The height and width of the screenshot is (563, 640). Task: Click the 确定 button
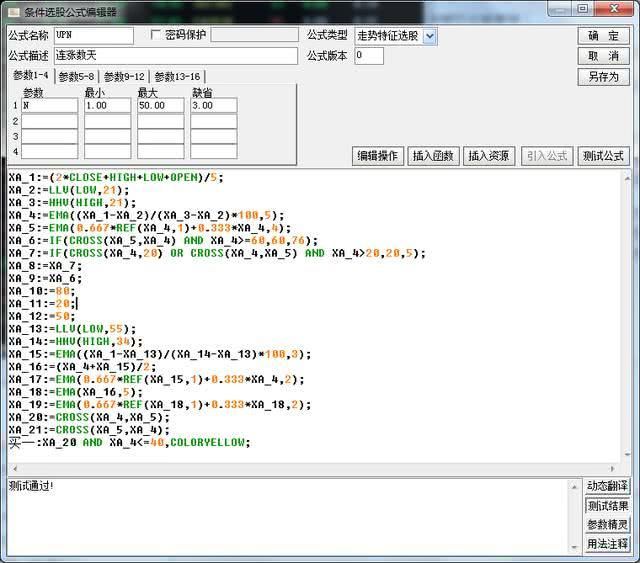(603, 36)
